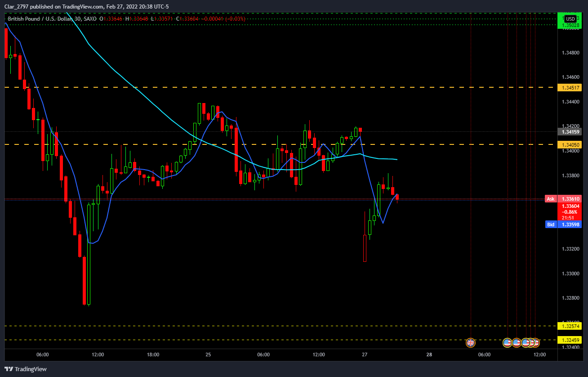This screenshot has width=588, height=377.
Task: Select the yellow 1.32459 price label
Action: point(570,340)
